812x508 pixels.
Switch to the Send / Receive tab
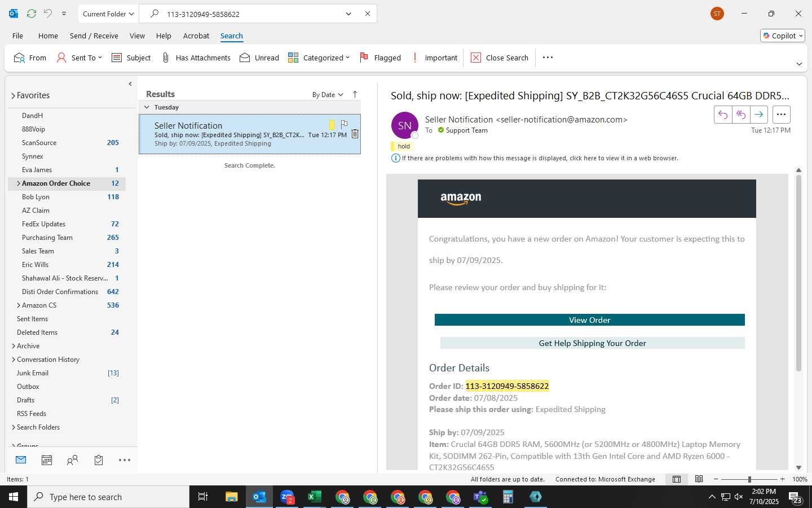pos(94,36)
